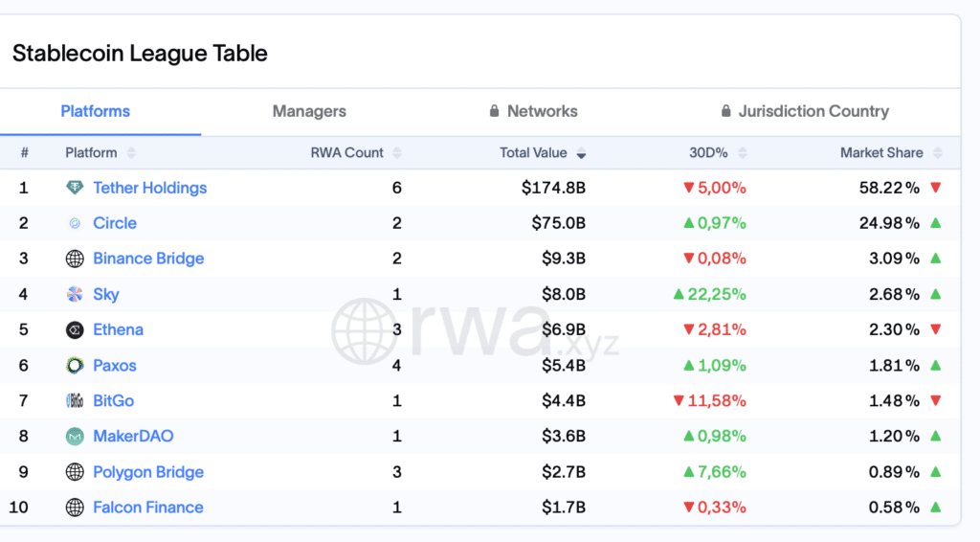This screenshot has height=542, width=980.
Task: Sort by 30D% column arrows
Action: tap(740, 153)
